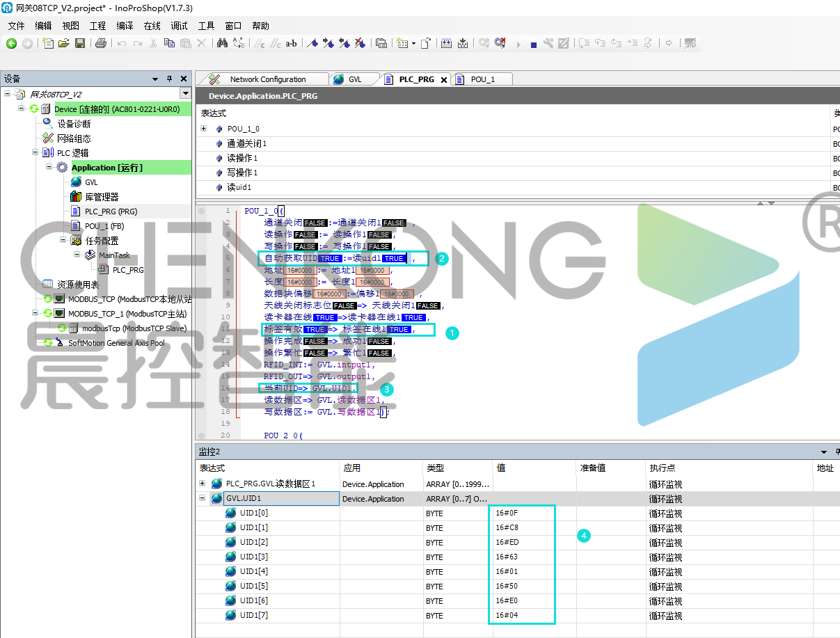Pin the 设备 panel with pushpin icon
Image resolution: width=840 pixels, height=638 pixels.
pyautogui.click(x=169, y=79)
